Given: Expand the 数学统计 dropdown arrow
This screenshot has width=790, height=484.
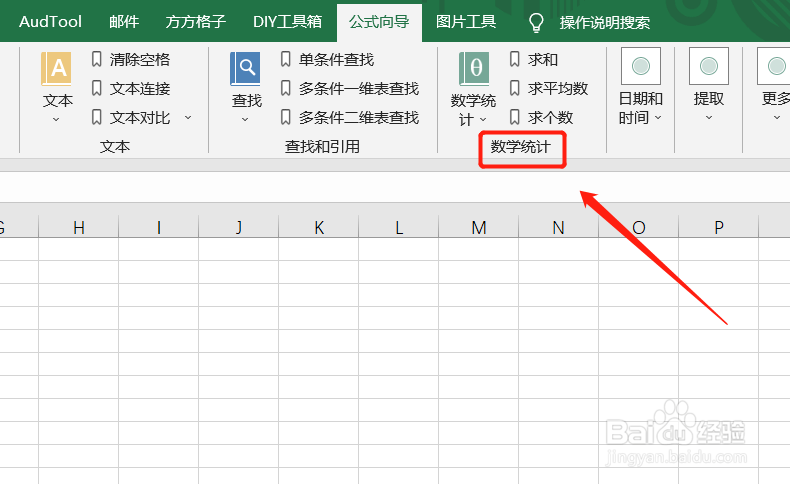Looking at the screenshot, I should tap(483, 119).
